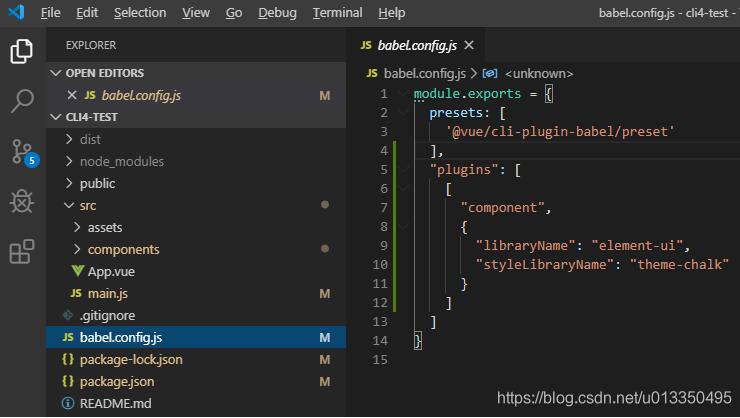Open the Explorer view in activity bar

point(22,50)
